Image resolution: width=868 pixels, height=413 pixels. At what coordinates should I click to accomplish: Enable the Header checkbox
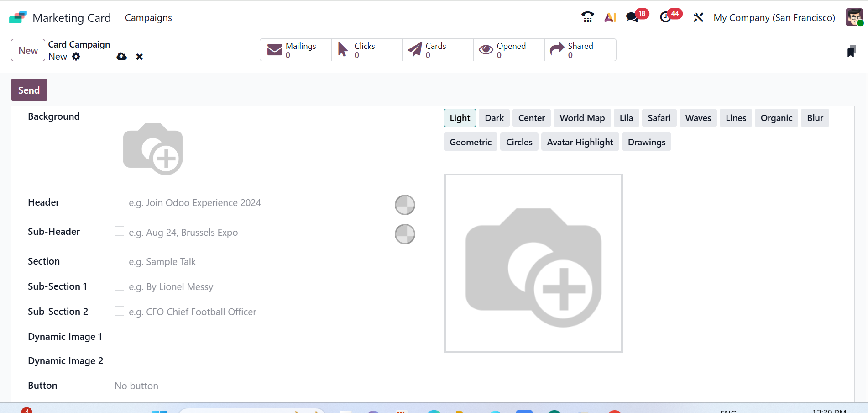click(119, 201)
